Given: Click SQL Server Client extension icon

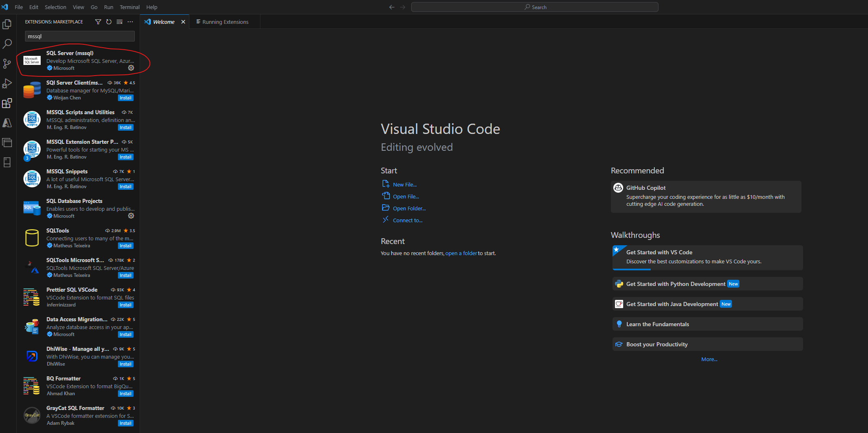Looking at the screenshot, I should tap(32, 90).
